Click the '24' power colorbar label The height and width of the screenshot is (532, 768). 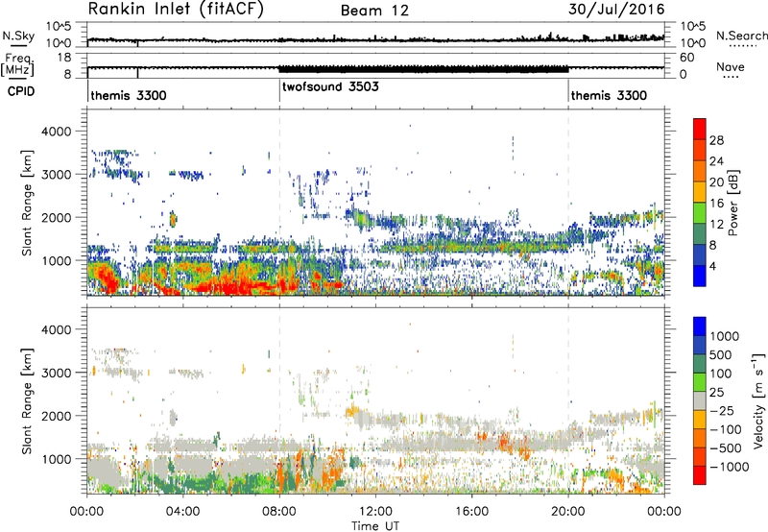[x=716, y=161]
